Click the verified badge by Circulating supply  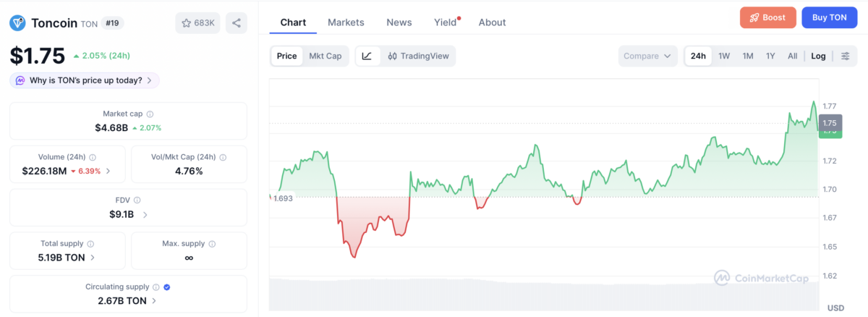pos(167,287)
